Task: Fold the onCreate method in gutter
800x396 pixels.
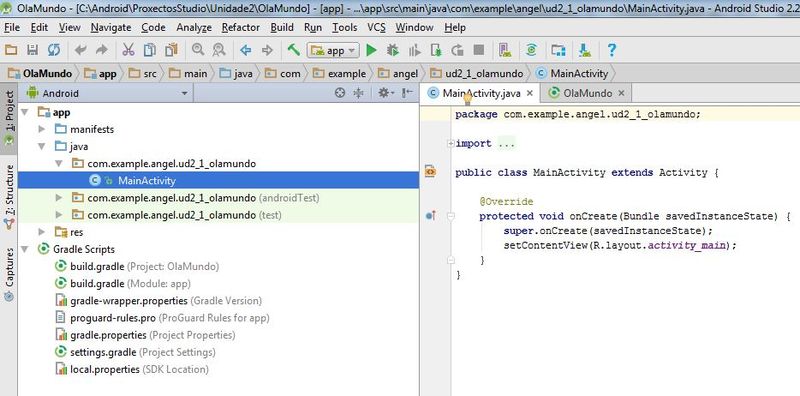Action: click(451, 216)
